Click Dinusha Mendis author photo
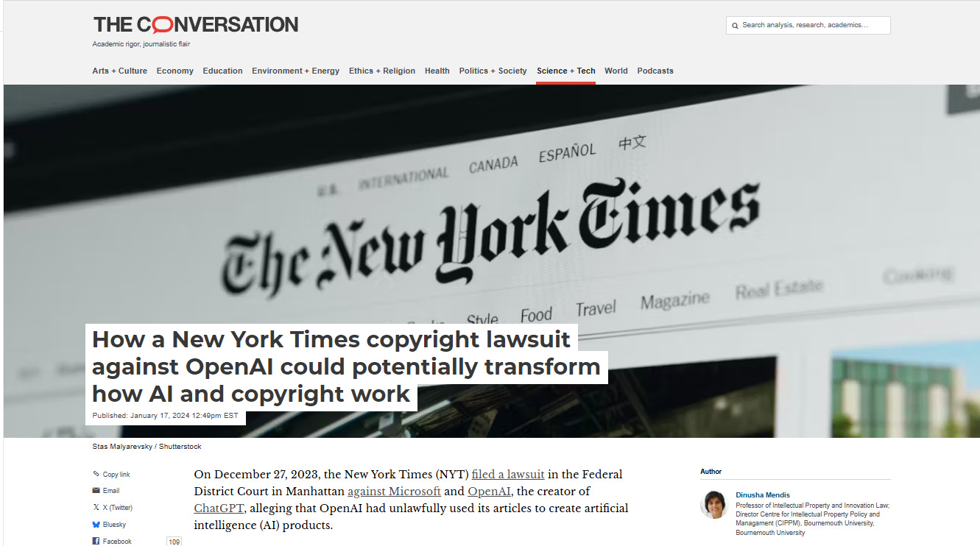The height and width of the screenshot is (546, 980). tap(714, 505)
